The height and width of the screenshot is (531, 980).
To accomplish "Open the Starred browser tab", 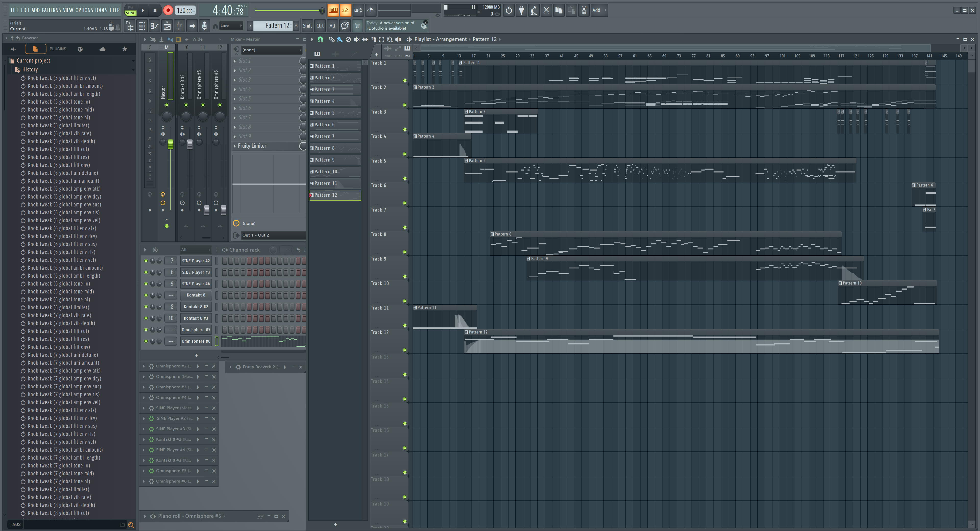I will click(124, 49).
